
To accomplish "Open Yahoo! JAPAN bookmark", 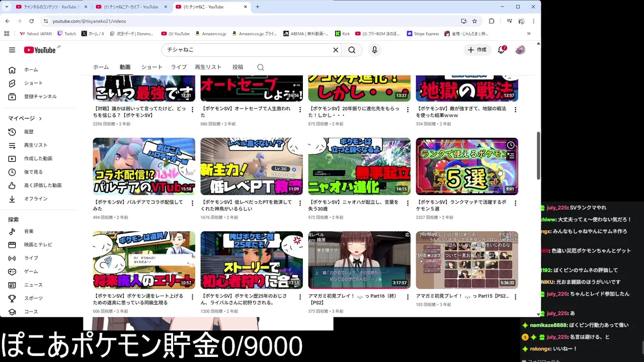I will tap(35, 34).
